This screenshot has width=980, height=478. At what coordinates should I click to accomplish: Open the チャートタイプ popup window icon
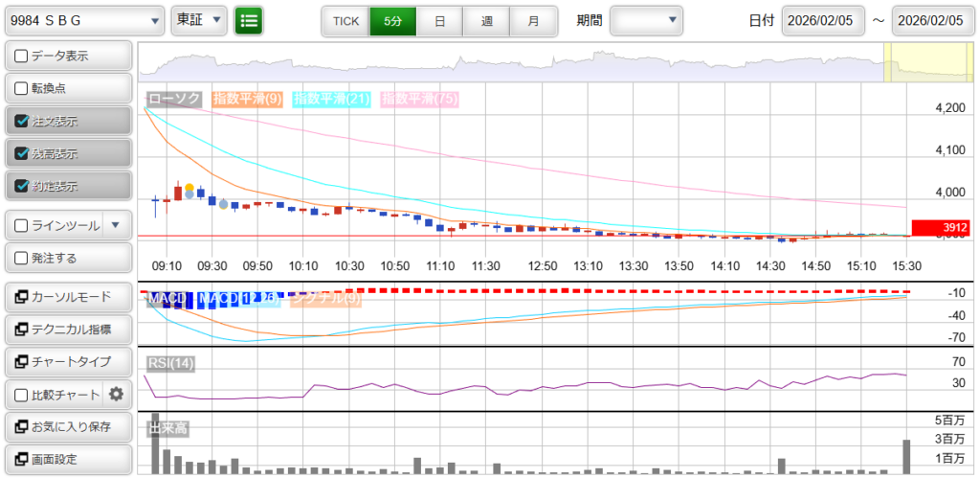point(21,362)
